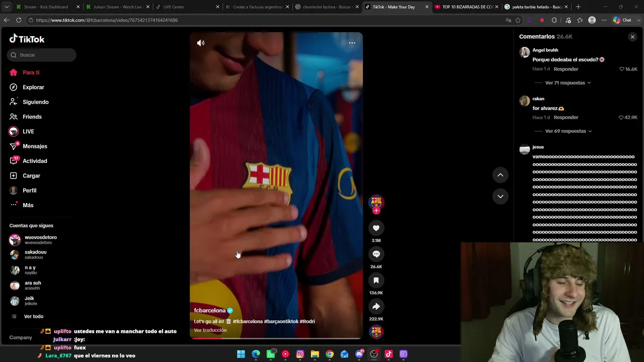Reply to Angel bruhh's comment with Responder

click(566, 69)
